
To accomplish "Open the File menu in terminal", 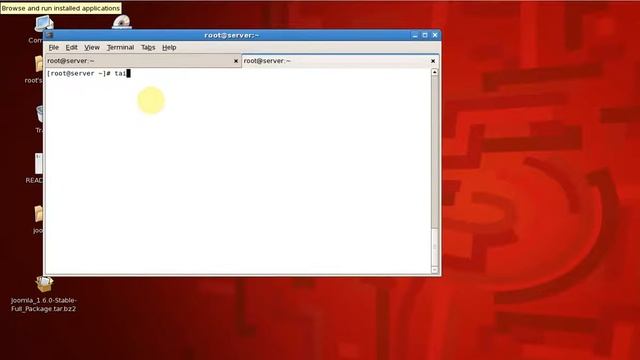I will coord(53,47).
